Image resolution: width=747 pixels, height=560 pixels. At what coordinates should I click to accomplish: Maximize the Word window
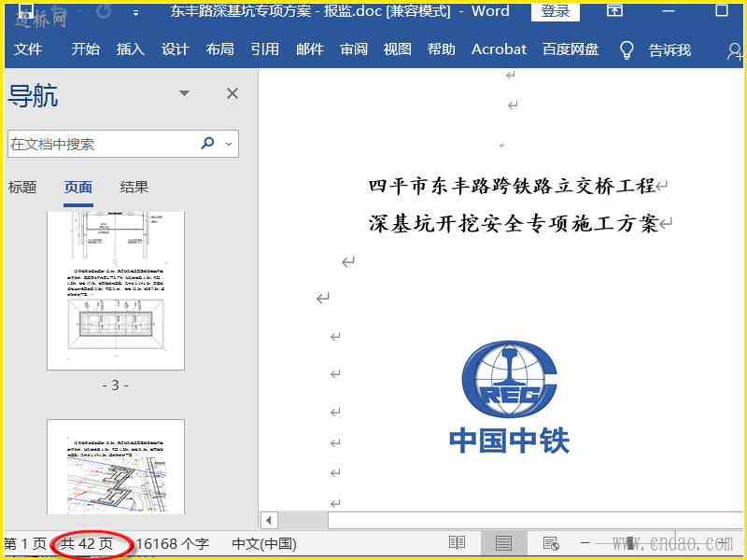722,10
